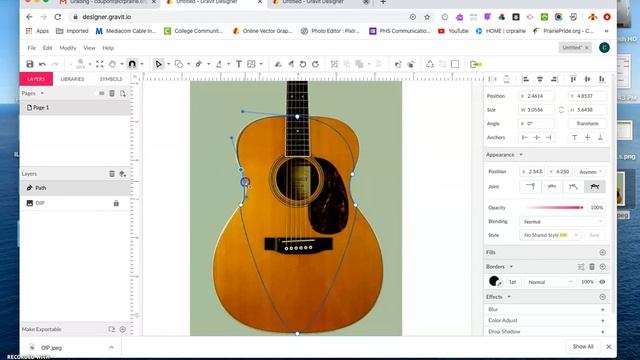The height and width of the screenshot is (360, 640).
Task: Click the Create symbol icon
Action: 430,64
